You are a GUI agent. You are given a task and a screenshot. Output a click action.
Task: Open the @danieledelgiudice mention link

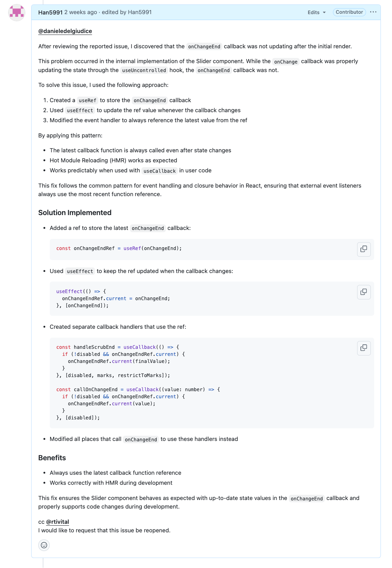[65, 31]
